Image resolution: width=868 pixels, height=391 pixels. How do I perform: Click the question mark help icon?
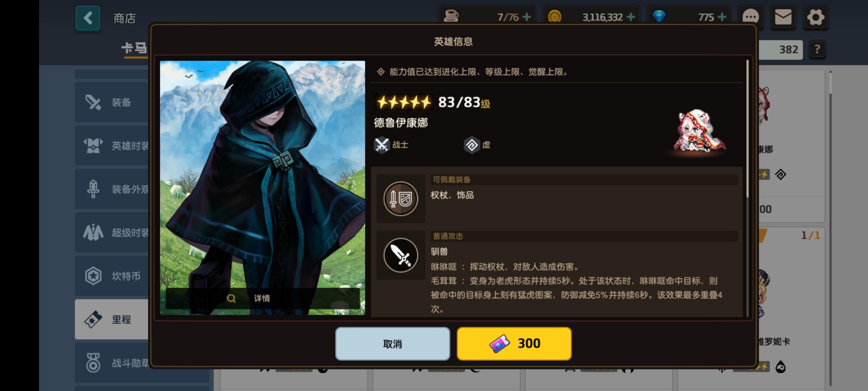tap(817, 49)
